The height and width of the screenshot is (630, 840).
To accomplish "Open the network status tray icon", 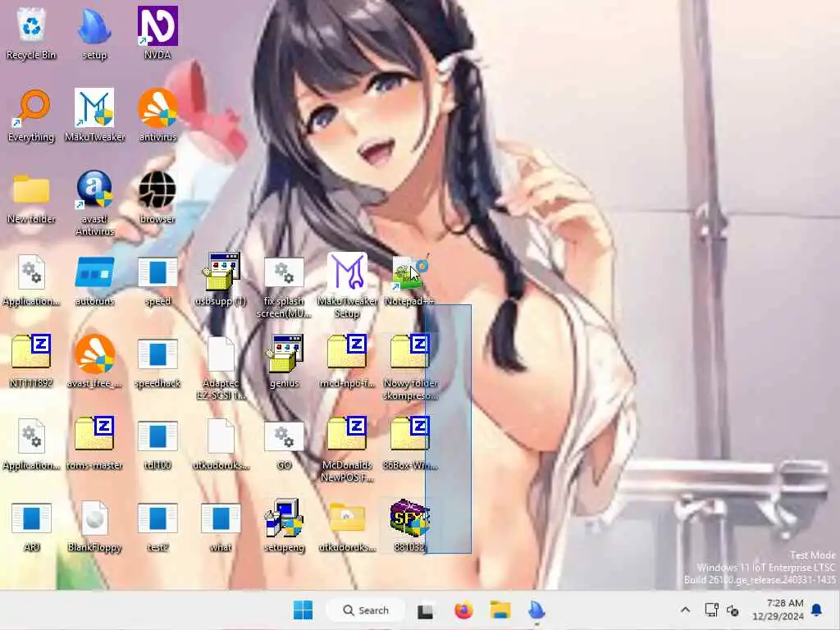I will click(x=711, y=609).
